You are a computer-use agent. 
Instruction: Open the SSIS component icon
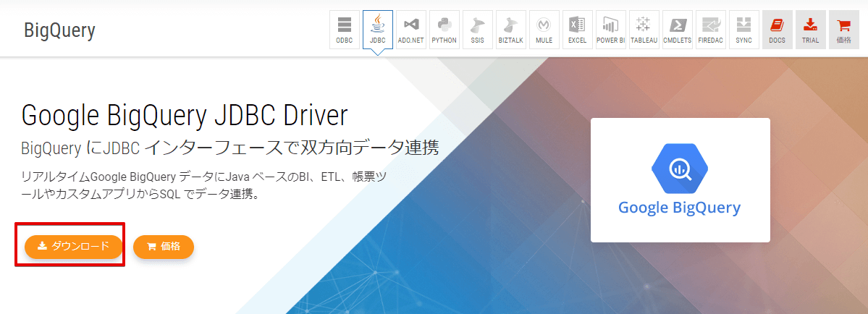coord(477,30)
